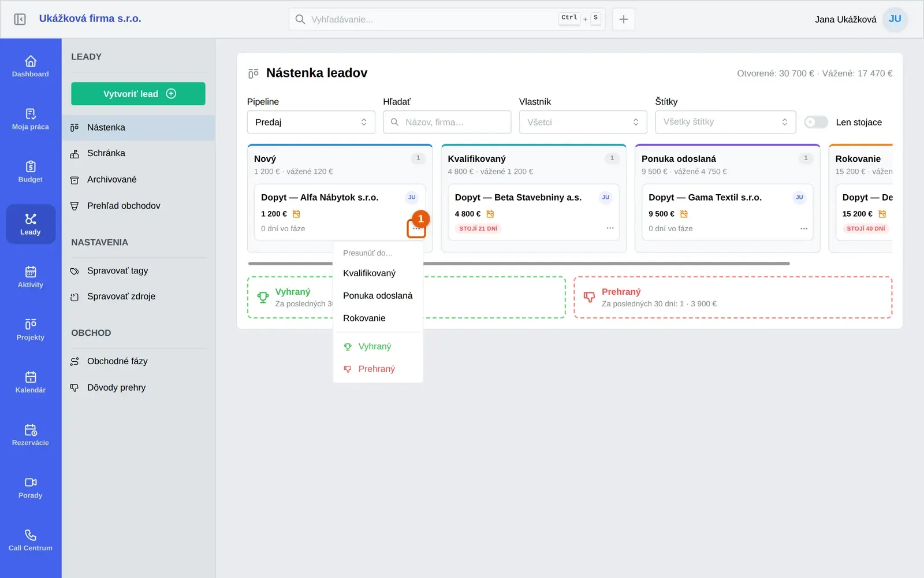Open Schránka inbox
Image resolution: width=924 pixels, height=578 pixels.
click(139, 153)
